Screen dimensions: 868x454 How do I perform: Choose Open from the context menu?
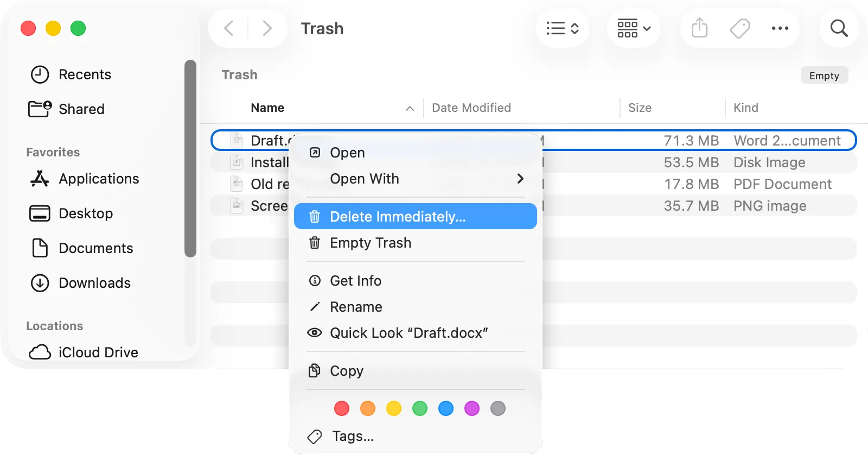[x=416, y=153]
